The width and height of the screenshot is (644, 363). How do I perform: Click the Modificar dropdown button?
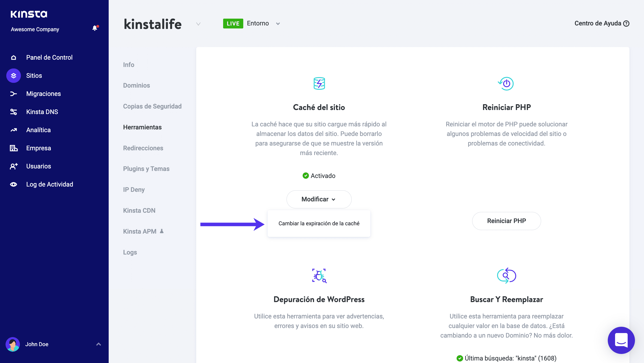(319, 199)
